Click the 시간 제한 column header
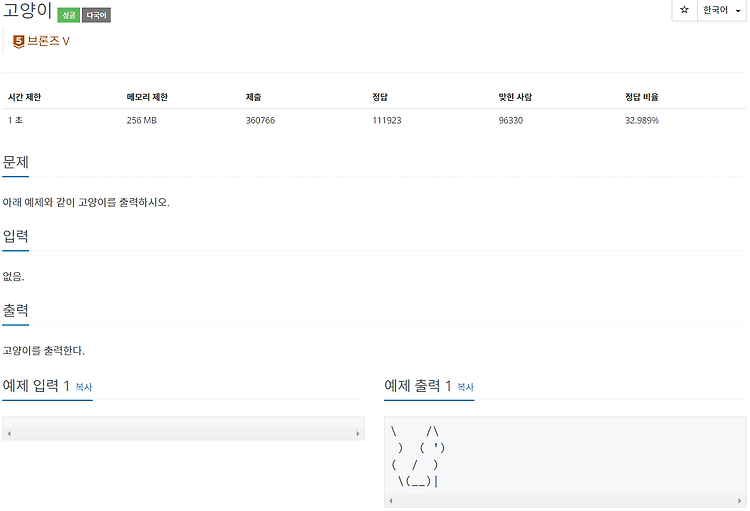The width and height of the screenshot is (750, 511). pos(24,97)
